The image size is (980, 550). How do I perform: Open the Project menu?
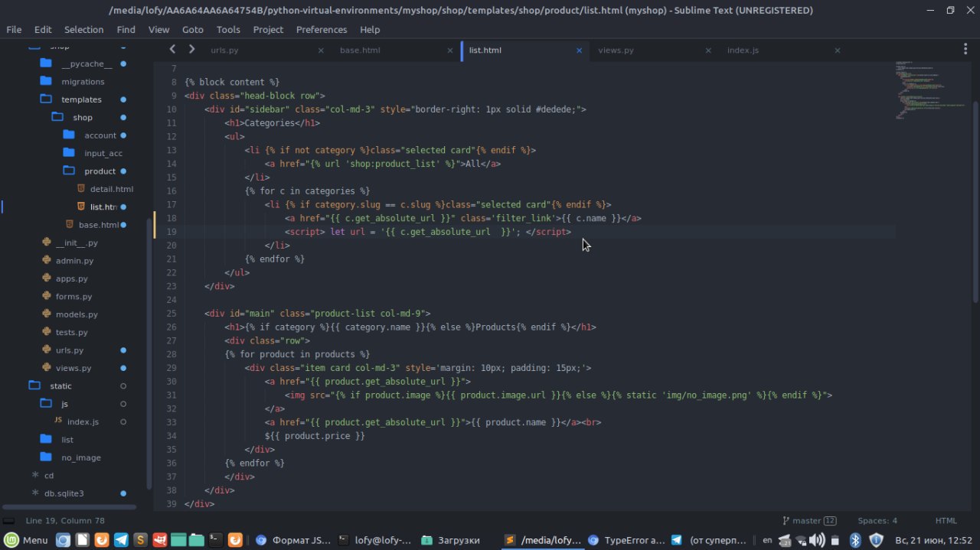pyautogui.click(x=268, y=29)
